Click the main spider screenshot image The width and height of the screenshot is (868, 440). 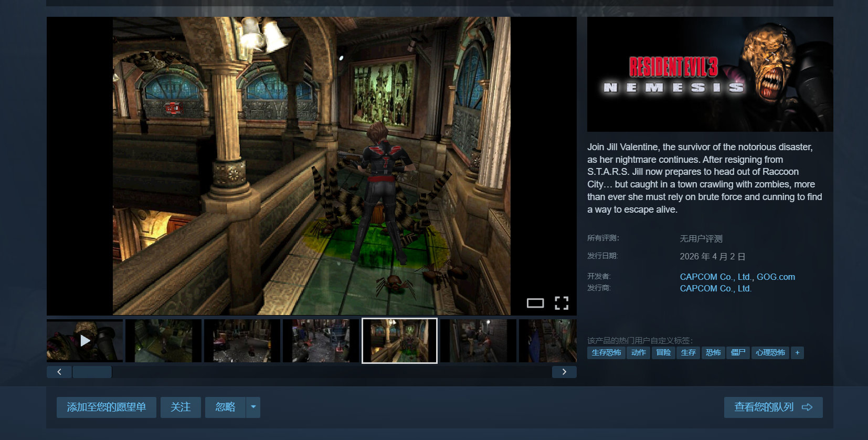pos(312,166)
